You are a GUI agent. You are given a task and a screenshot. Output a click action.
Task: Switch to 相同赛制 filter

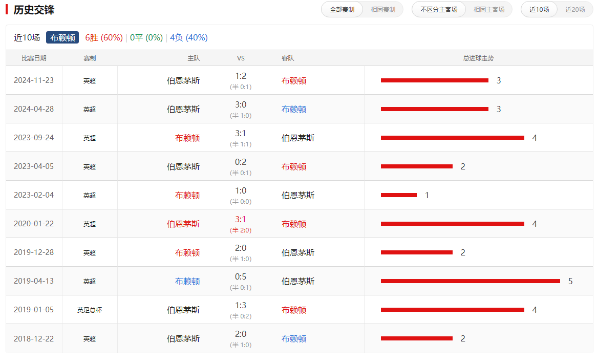pos(382,10)
